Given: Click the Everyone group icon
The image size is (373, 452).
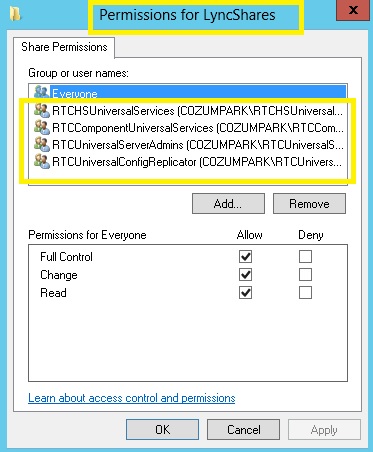Looking at the screenshot, I should pyautogui.click(x=42, y=92).
